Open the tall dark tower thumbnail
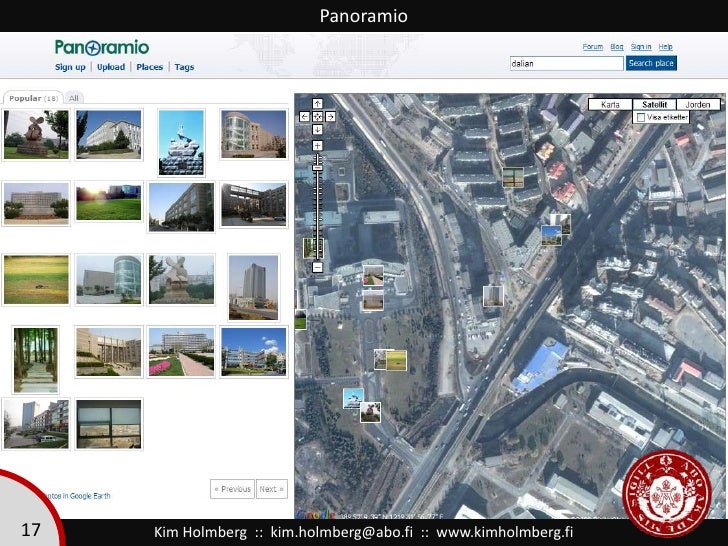Viewport: 728px width, 546px height. pyautogui.click(x=254, y=287)
